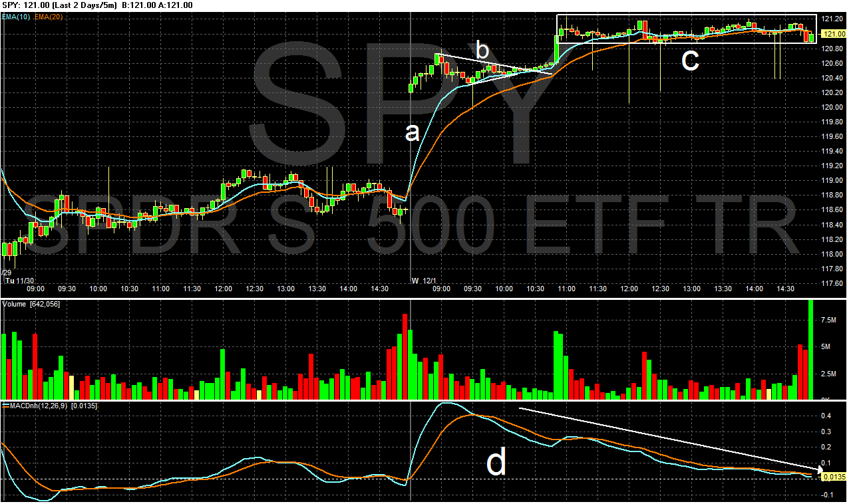Viewport: 847px width, 504px height.
Task: Click the 118.00 price axis label
Action: (834, 254)
